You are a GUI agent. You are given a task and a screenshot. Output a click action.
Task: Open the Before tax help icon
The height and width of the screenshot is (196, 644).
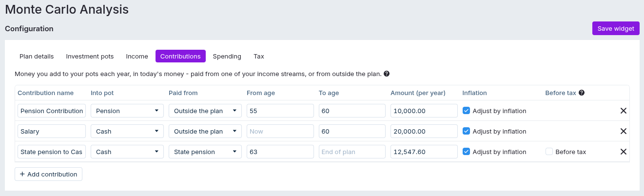click(x=582, y=93)
